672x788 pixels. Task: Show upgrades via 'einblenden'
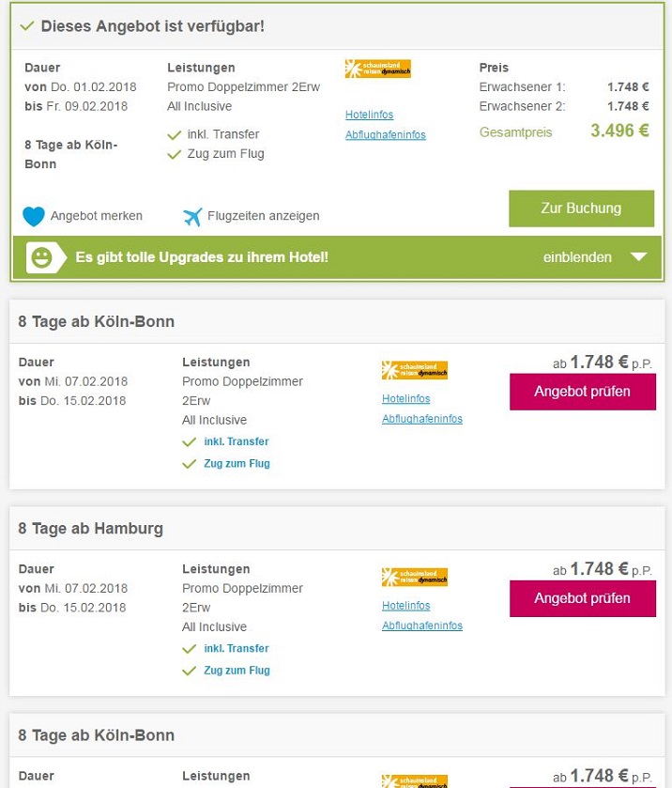point(577,257)
